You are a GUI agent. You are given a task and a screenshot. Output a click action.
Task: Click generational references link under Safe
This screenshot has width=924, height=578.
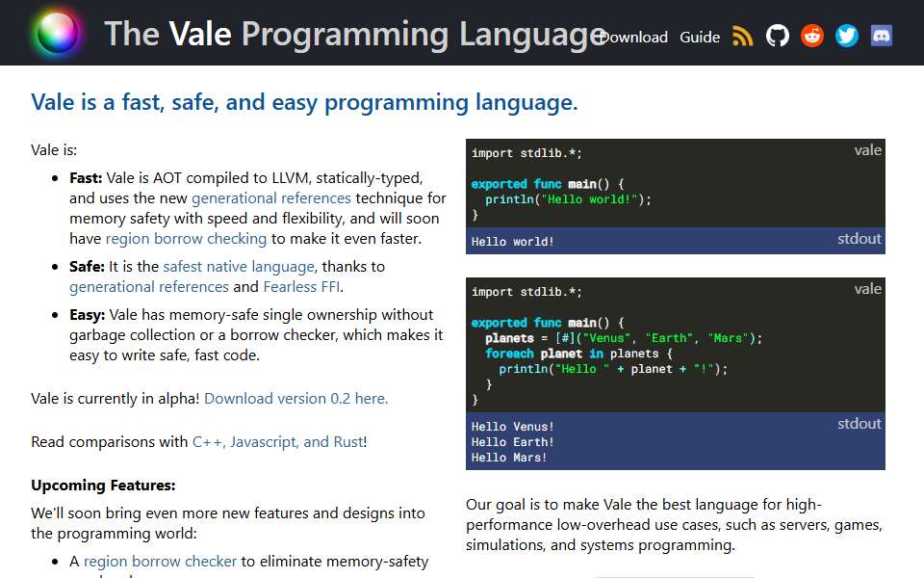[148, 287]
